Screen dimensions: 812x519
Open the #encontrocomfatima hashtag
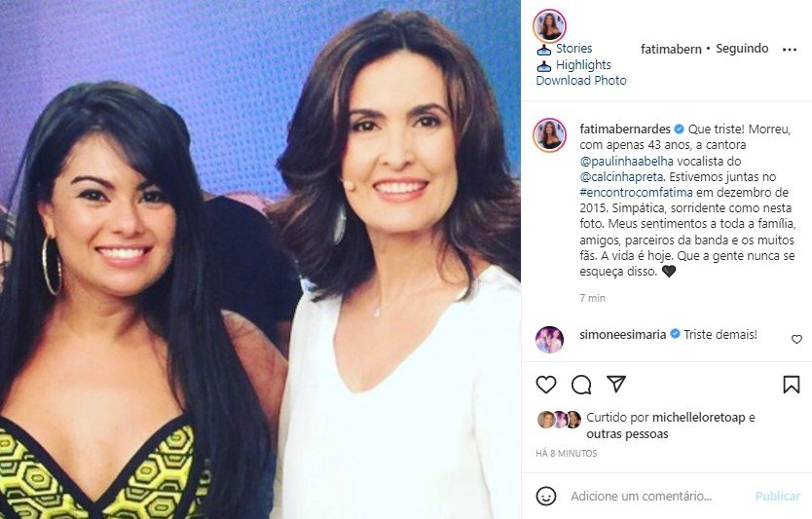pos(636,192)
